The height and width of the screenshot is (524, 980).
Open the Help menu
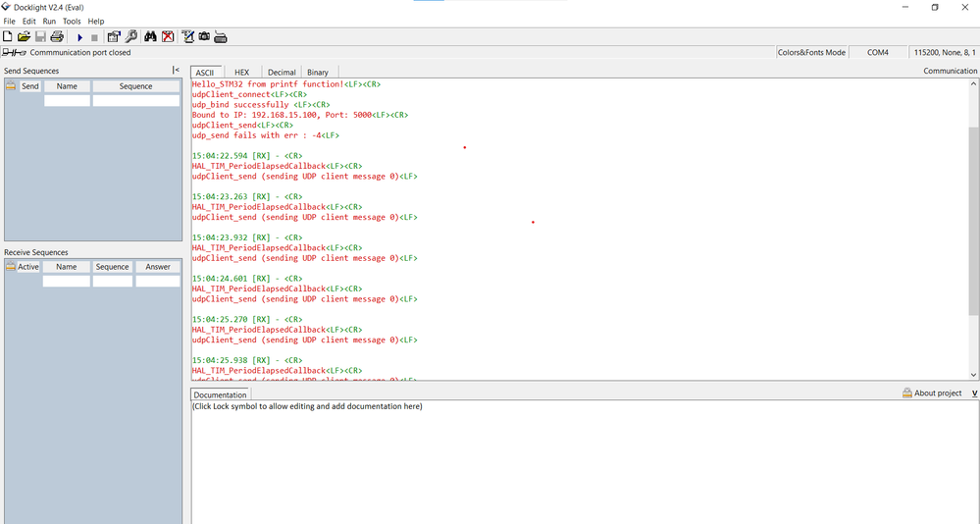pyautogui.click(x=96, y=22)
